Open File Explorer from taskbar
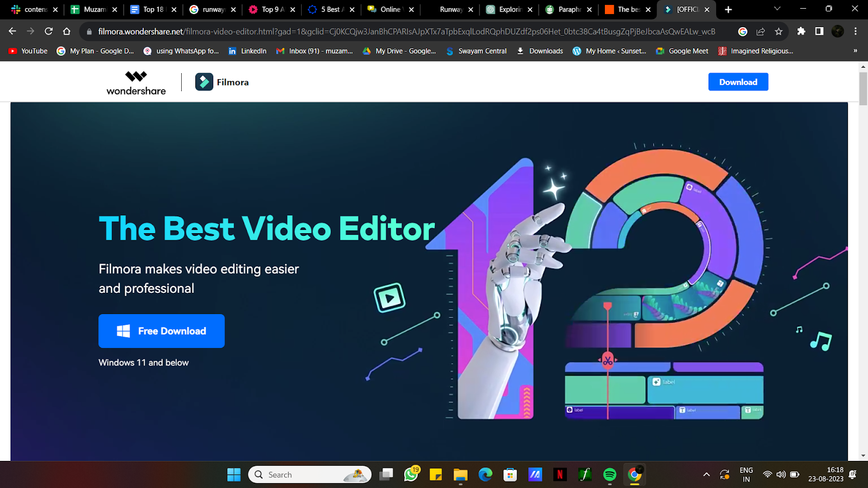This screenshot has width=868, height=488. [x=461, y=474]
